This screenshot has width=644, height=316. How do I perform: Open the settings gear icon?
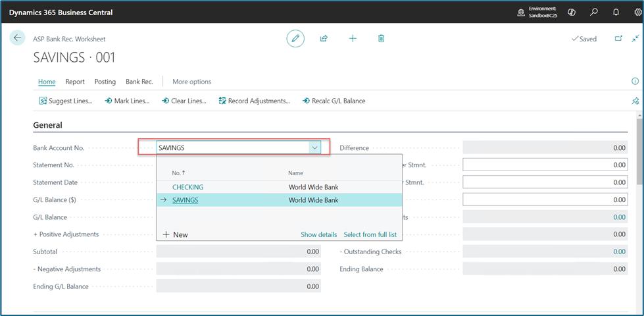coord(638,12)
